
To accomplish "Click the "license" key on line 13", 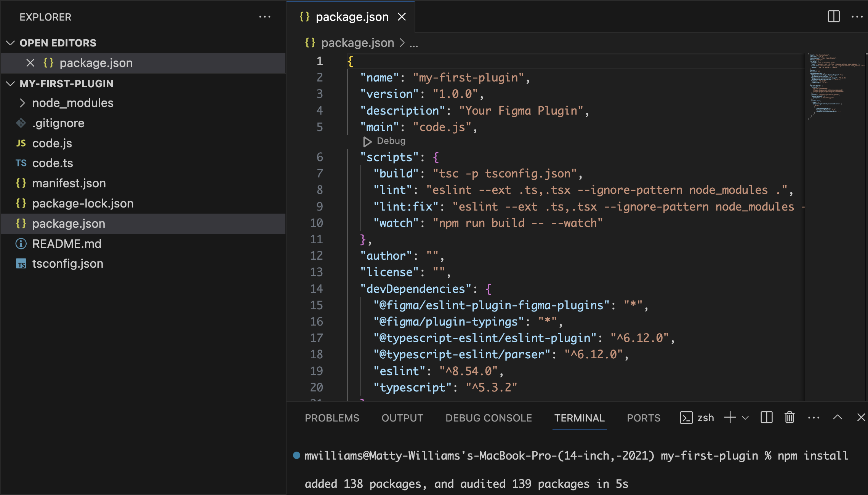I will pos(389,272).
